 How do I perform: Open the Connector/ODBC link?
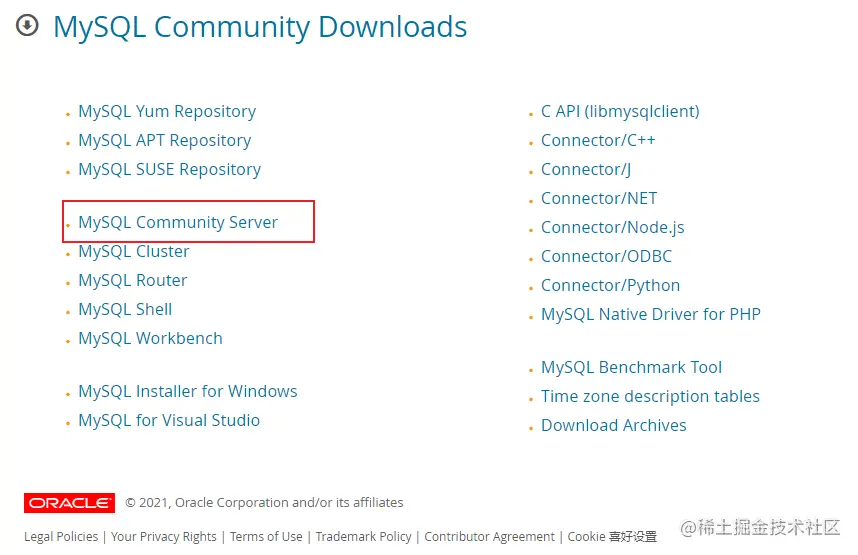(x=606, y=256)
